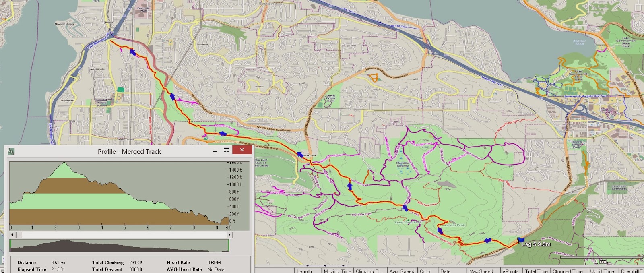Click the blue arrow near Newcastle Golf Club Road

coord(223,134)
